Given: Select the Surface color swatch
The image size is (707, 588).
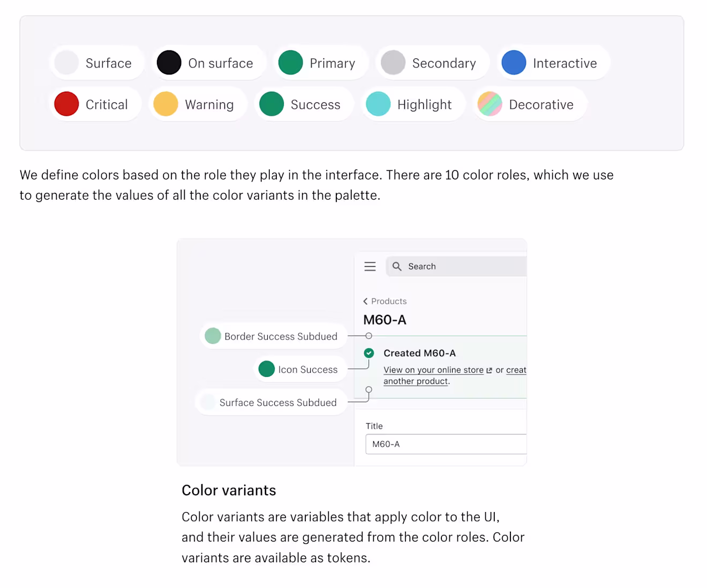Looking at the screenshot, I should [66, 63].
